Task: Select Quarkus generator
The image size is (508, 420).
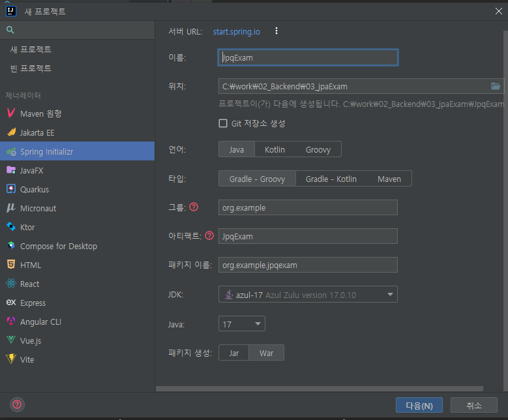Action: point(77,189)
